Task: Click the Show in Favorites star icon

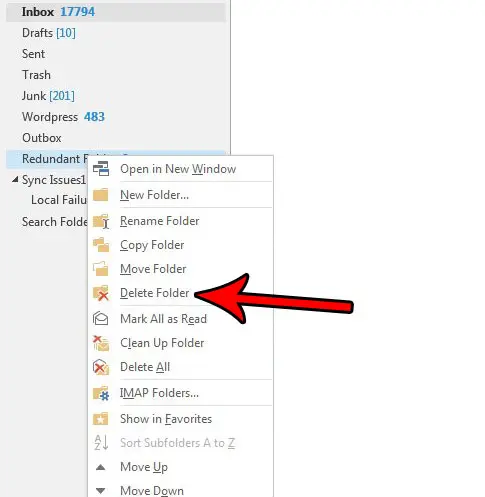Action: click(x=101, y=419)
